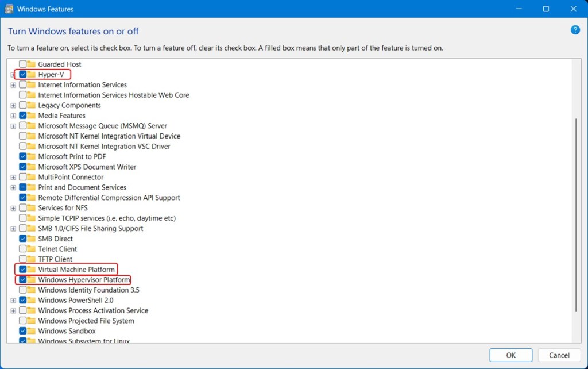Close the Windows Features dialog
This screenshot has height=369, width=588.
point(574,9)
